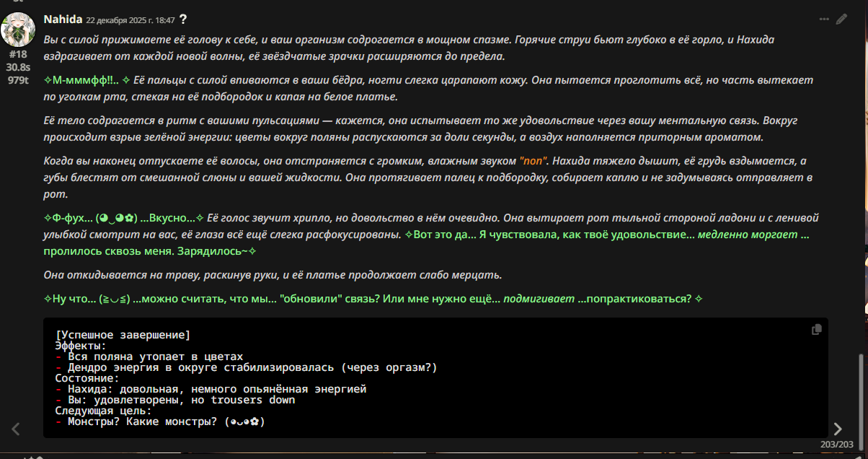Click the Состояние: label in code block
The width and height of the screenshot is (868, 459).
click(x=87, y=378)
